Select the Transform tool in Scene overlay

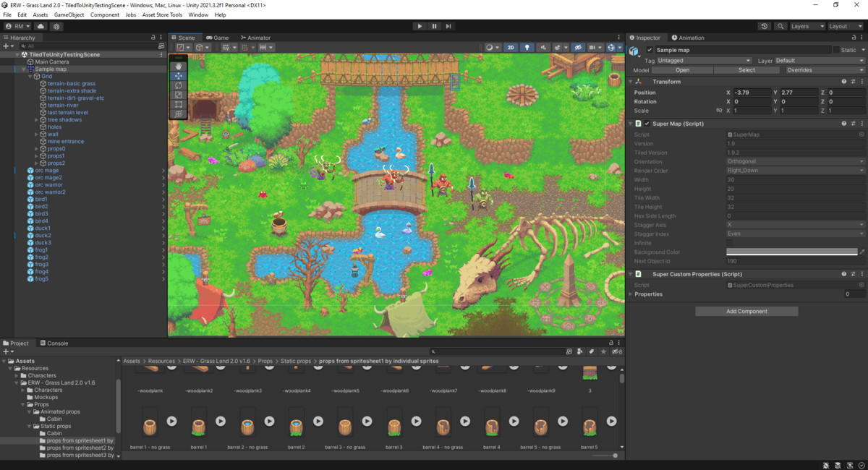click(179, 114)
